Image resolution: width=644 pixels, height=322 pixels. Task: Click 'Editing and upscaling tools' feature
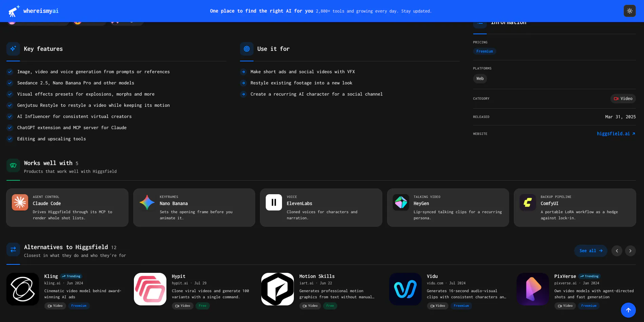52,139
